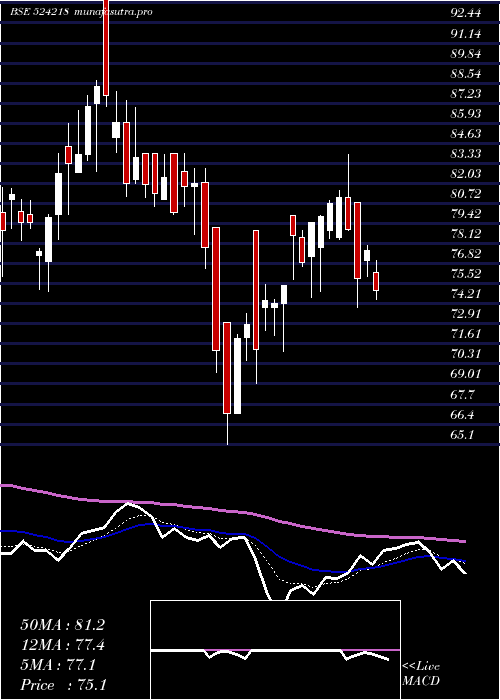Click the 92.44 price axis label

[x=466, y=13]
